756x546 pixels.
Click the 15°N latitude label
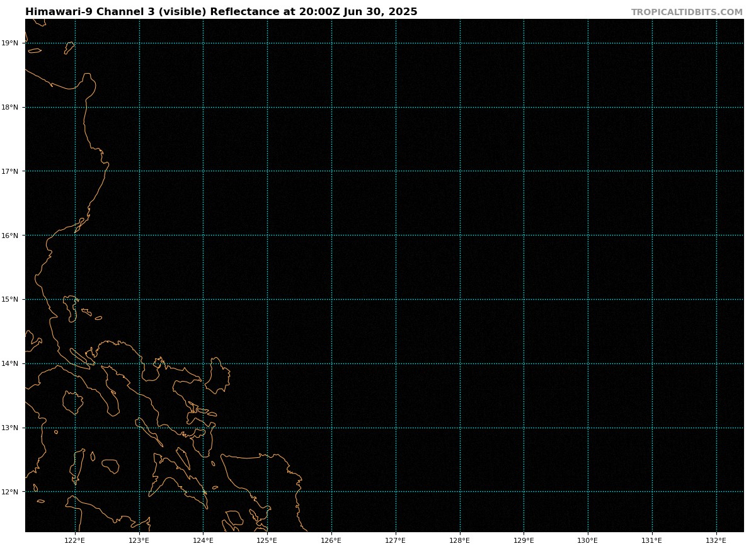click(10, 300)
